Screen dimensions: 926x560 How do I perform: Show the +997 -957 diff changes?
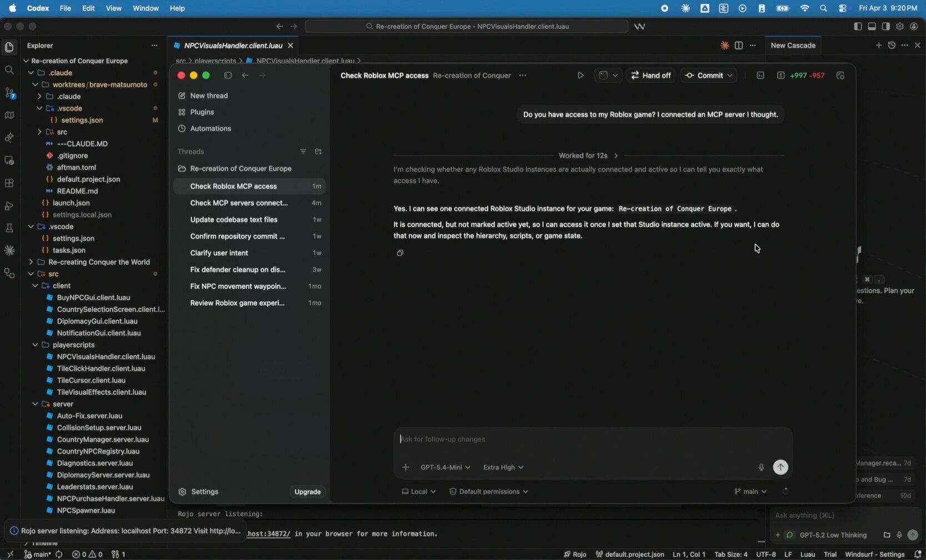pyautogui.click(x=800, y=75)
